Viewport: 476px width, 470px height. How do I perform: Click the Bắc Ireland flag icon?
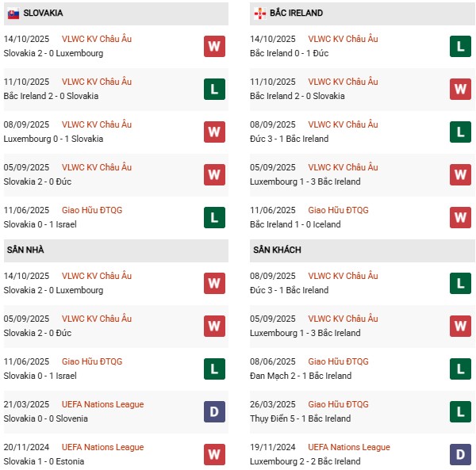[x=259, y=13]
